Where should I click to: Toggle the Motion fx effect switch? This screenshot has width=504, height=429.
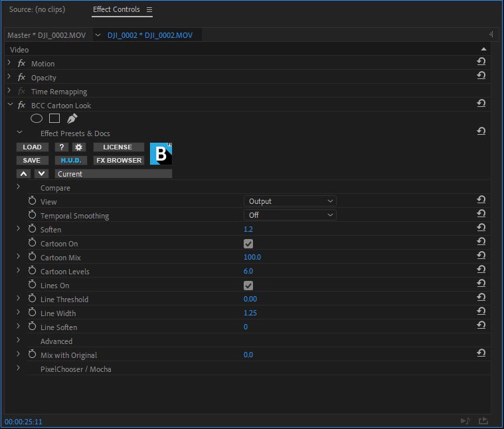pos(21,63)
